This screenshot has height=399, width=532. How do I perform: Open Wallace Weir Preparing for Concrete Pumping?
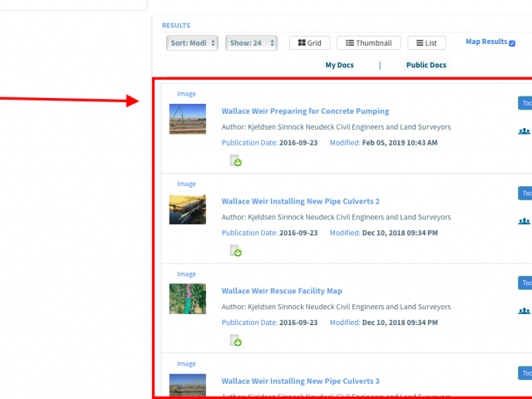pyautogui.click(x=305, y=111)
